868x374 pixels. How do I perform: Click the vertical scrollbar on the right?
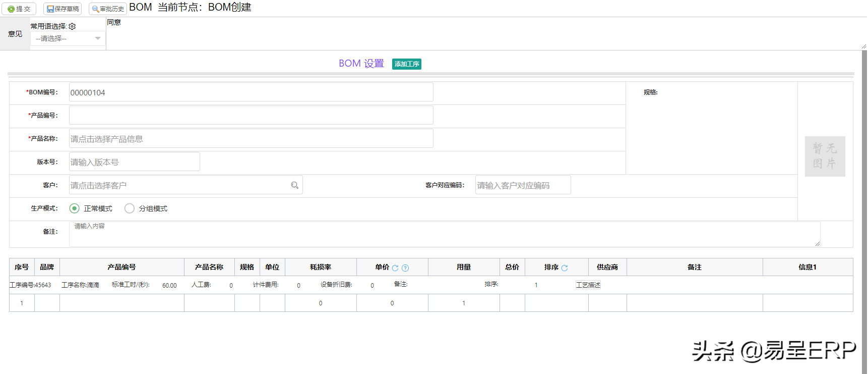[864, 202]
